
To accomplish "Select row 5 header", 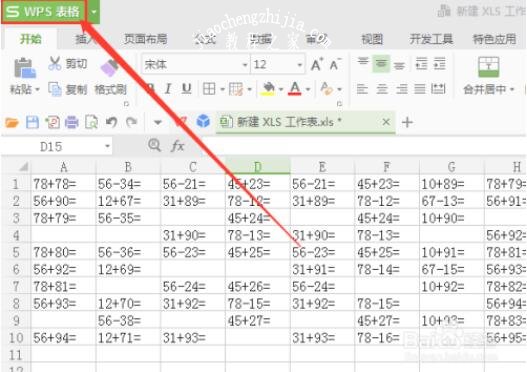I will coord(16,252).
